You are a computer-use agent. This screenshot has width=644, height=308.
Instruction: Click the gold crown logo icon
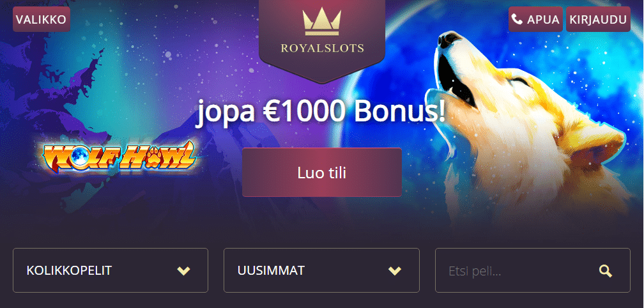(321, 22)
